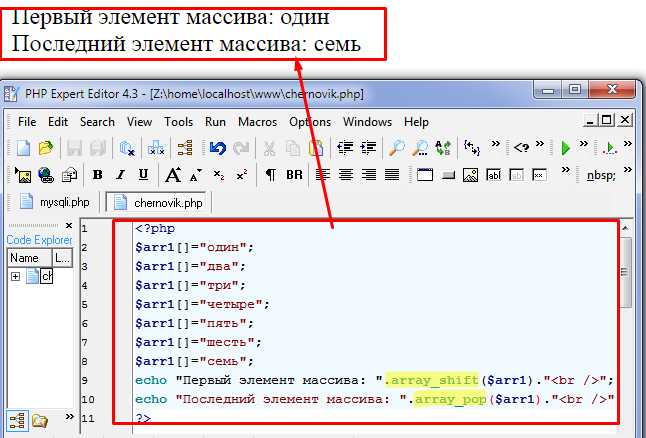Click the Code Explorer panel title

(x=40, y=240)
